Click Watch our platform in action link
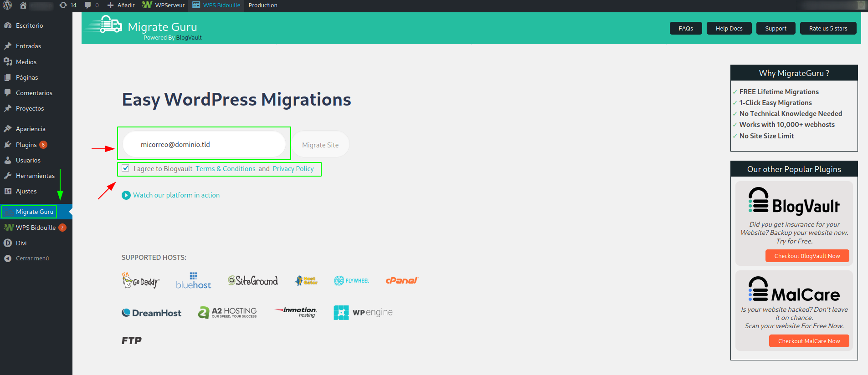The image size is (868, 375). pos(176,195)
